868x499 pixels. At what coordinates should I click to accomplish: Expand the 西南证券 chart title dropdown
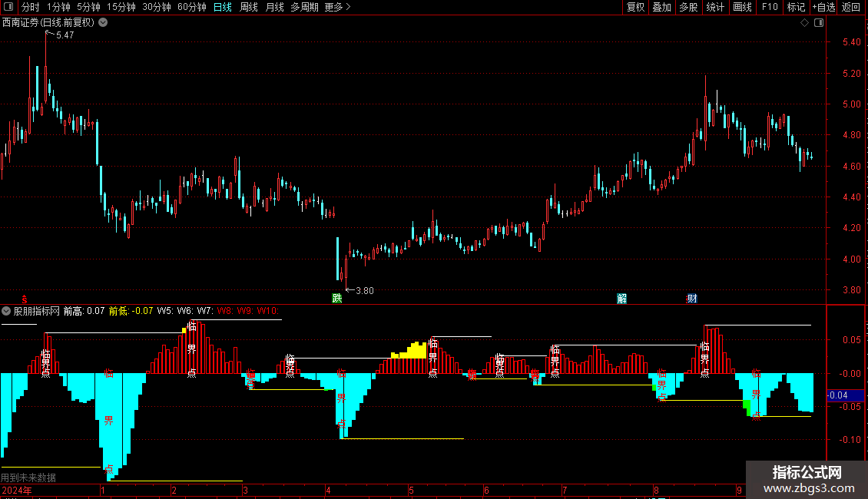point(103,23)
